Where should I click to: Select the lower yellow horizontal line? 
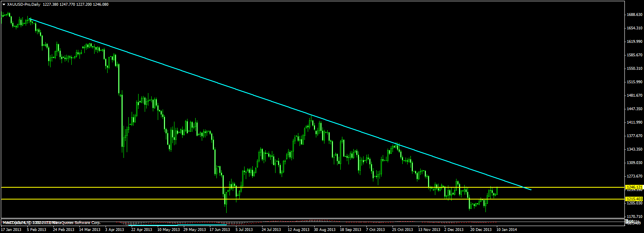pyautogui.click(x=312, y=199)
